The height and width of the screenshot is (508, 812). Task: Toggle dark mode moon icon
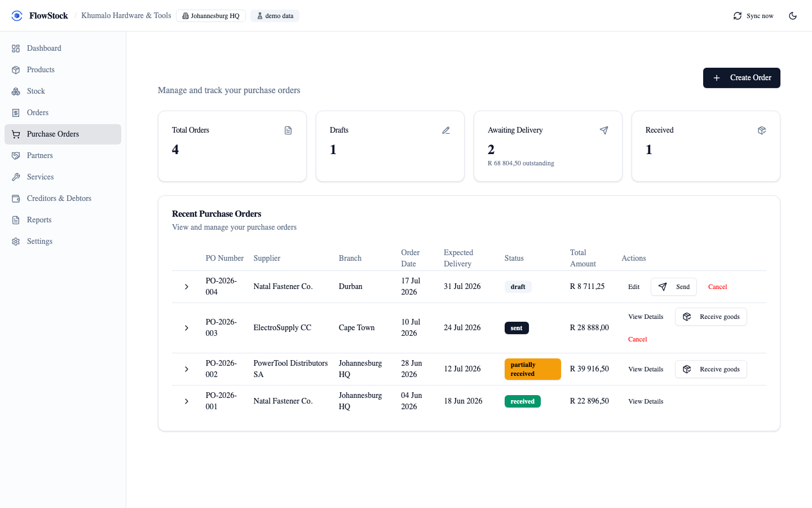[x=793, y=16]
